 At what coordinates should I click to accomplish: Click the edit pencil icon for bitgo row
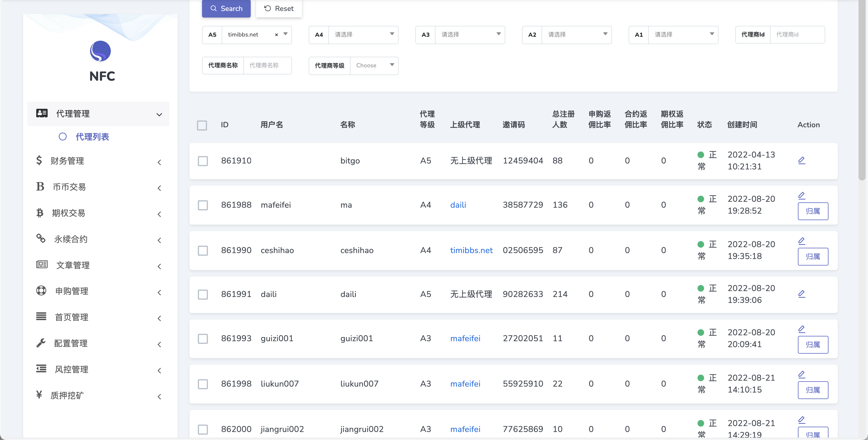point(802,160)
